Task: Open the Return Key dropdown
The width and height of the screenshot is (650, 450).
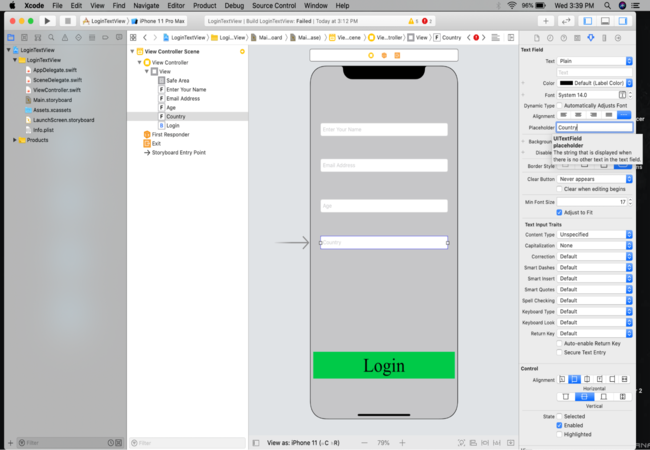Action: (x=594, y=333)
